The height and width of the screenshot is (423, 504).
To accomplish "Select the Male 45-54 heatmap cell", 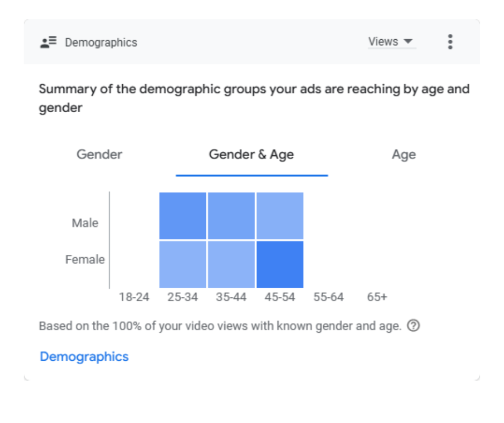I will point(280,215).
